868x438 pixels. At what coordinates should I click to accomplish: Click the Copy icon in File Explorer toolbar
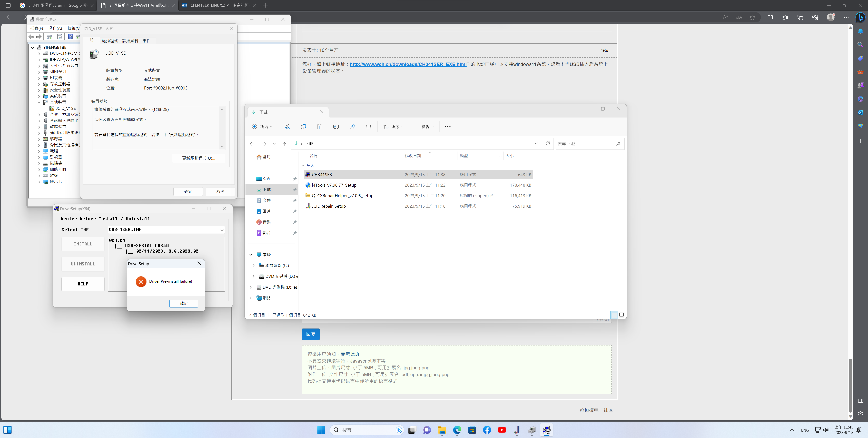tap(303, 127)
